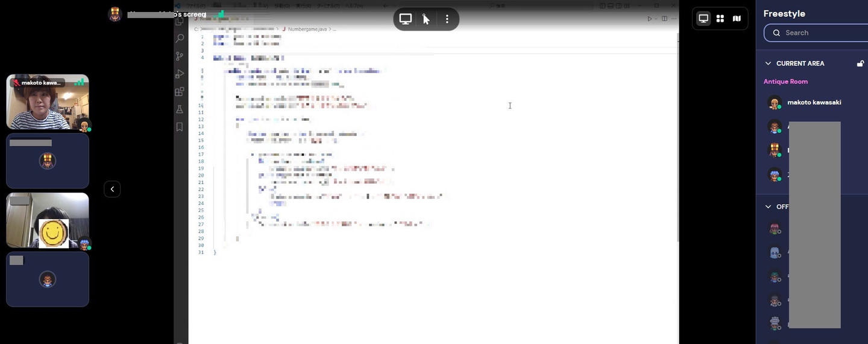Open the Search icon in shared VS Code sidebar
Screen dimensions: 868x344
click(x=180, y=39)
